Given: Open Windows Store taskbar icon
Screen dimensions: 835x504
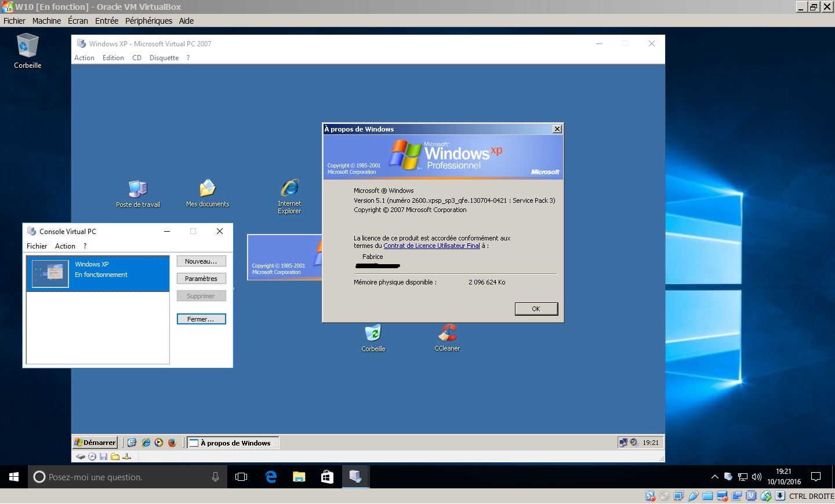Looking at the screenshot, I should [x=327, y=477].
